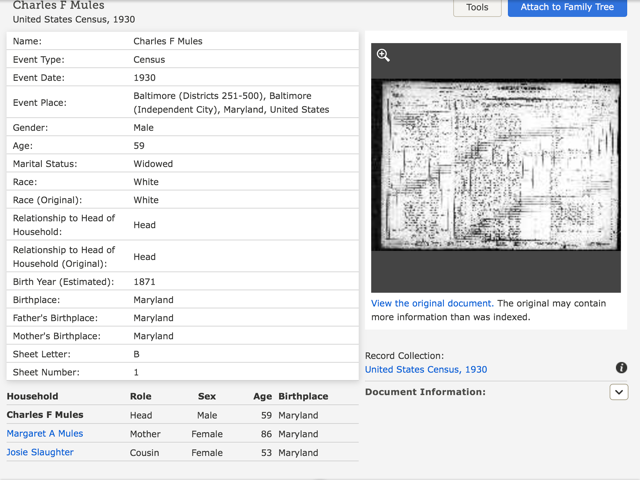Click the Document Information heading
This screenshot has width=640, height=480.
[x=425, y=392]
